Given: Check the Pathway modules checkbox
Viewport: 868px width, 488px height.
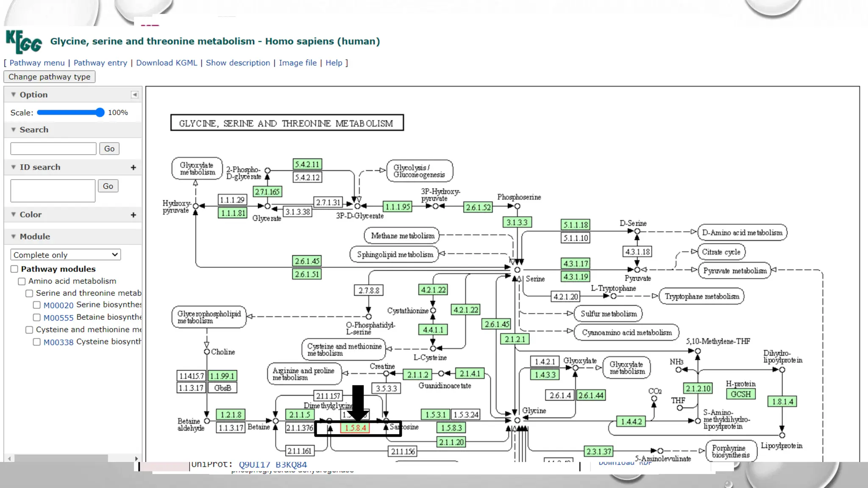Looking at the screenshot, I should [x=14, y=269].
